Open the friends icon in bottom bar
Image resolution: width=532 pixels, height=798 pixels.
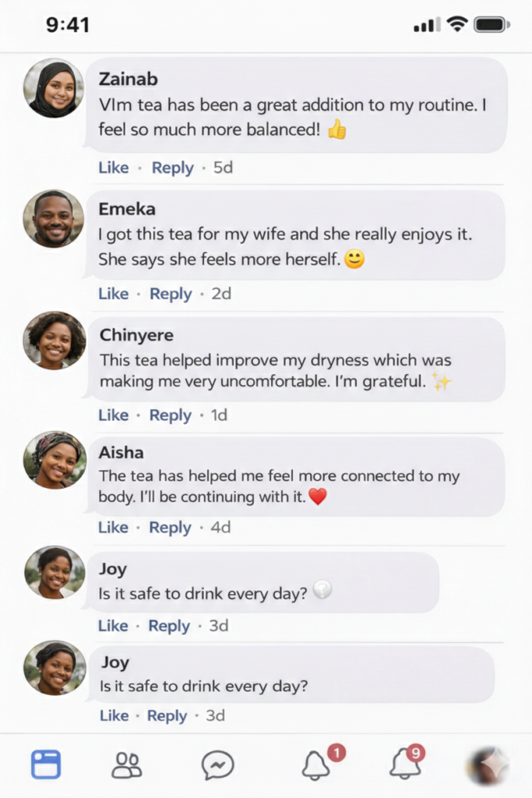(127, 765)
